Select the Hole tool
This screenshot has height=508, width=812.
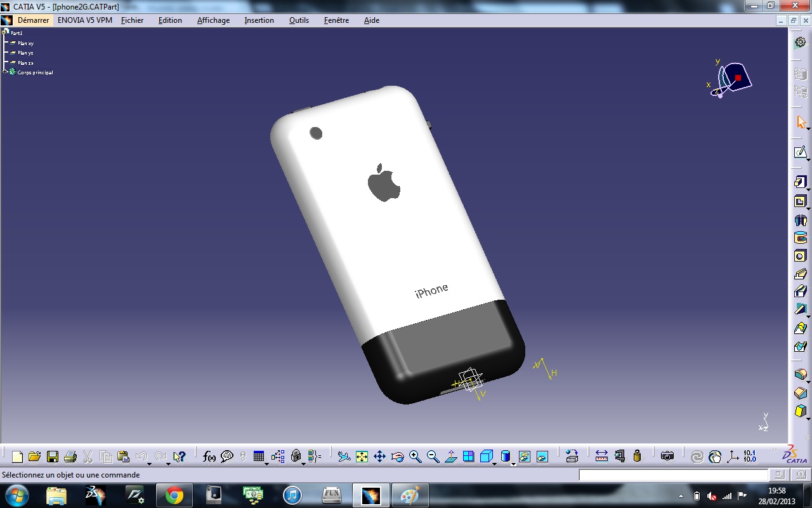click(800, 256)
